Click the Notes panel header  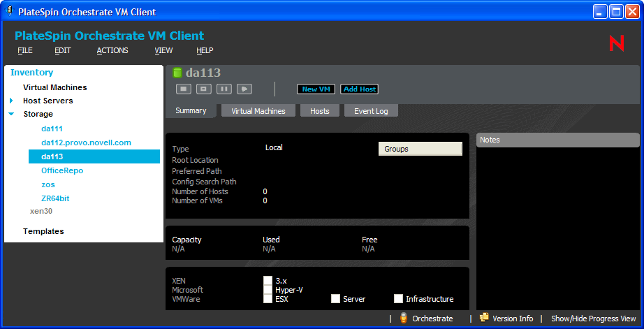pos(558,140)
